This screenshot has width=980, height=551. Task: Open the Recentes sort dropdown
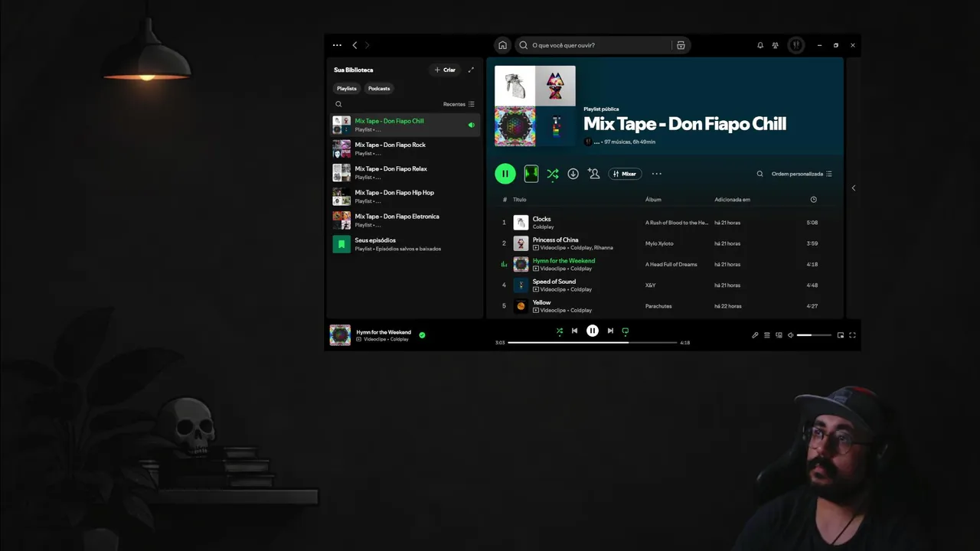click(459, 104)
